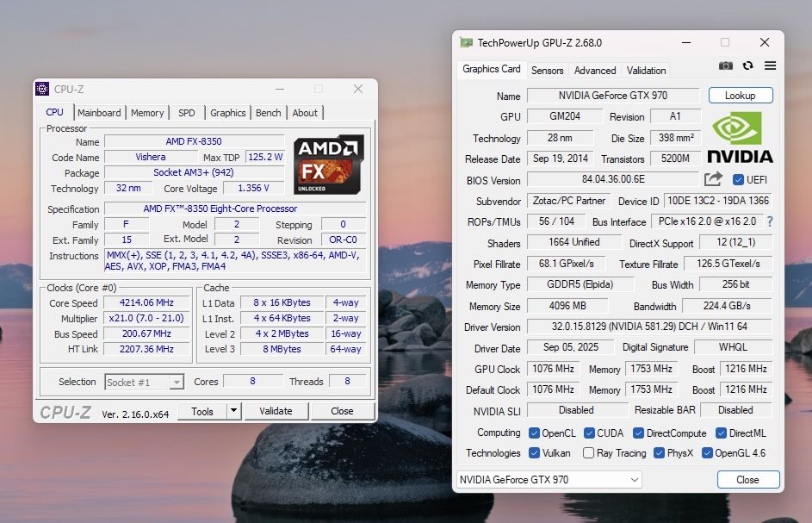Toggle the UEFI checkbox
812x523 pixels.
click(738, 180)
